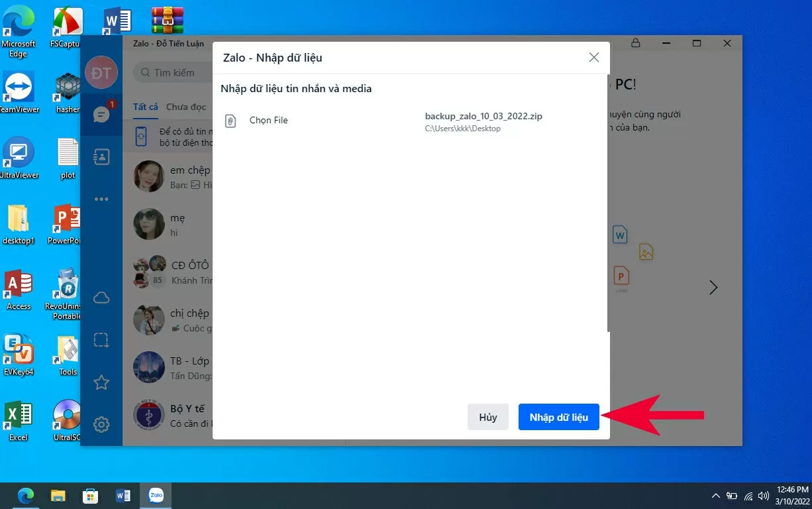The image size is (812, 509).
Task: Open the contacts icon in Zalo sidebar
Action: coord(101,157)
